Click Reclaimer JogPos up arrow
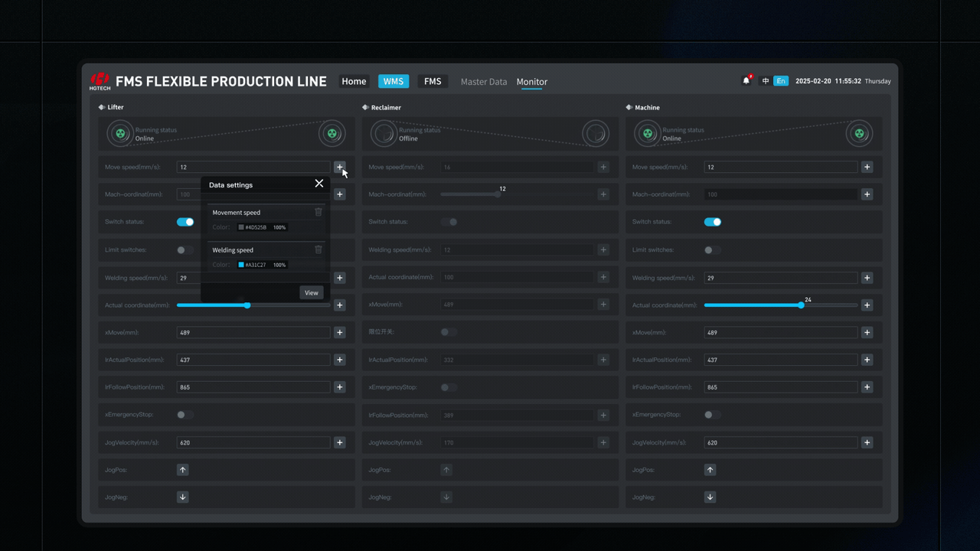The image size is (980, 551). 446,470
